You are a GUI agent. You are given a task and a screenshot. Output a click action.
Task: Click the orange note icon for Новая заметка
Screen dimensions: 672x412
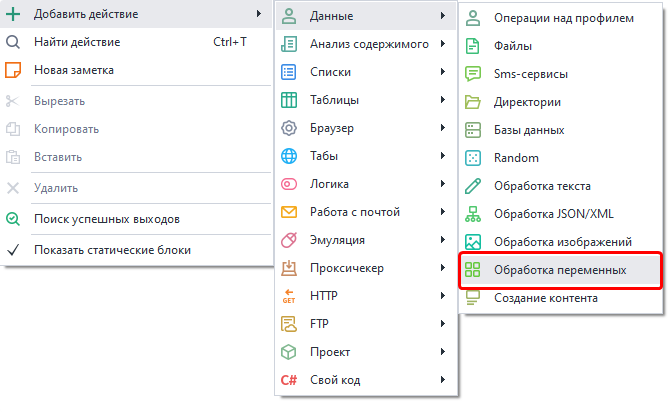click(13, 70)
